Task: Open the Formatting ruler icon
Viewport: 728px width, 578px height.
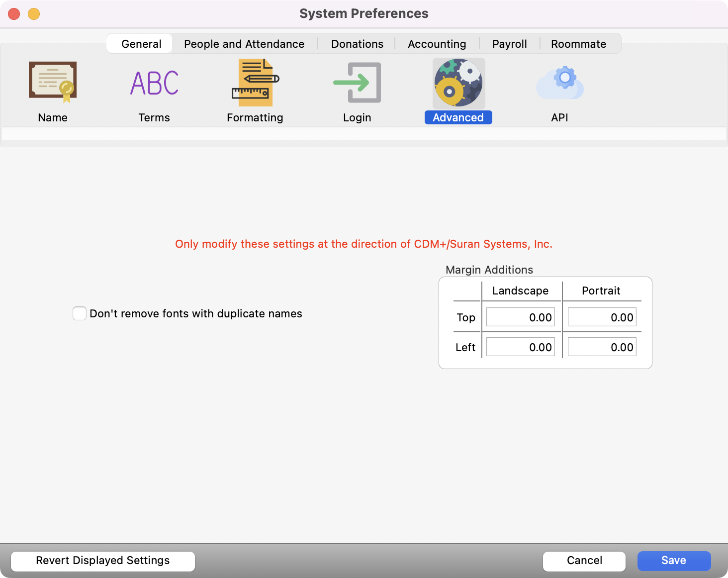Action: [x=255, y=83]
